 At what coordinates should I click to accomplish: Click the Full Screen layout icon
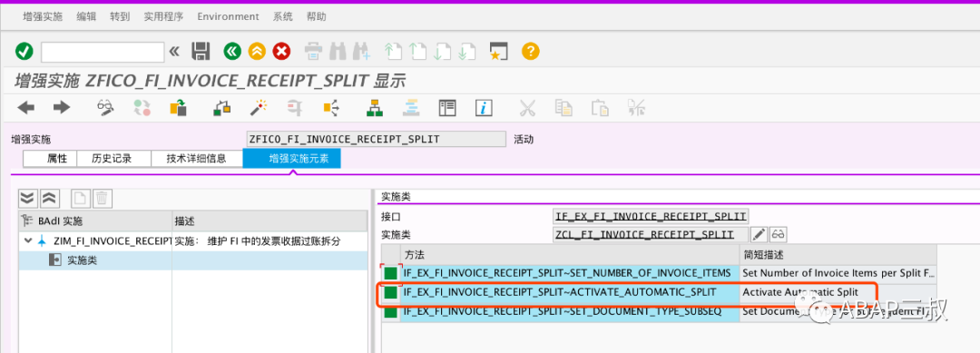click(447, 108)
